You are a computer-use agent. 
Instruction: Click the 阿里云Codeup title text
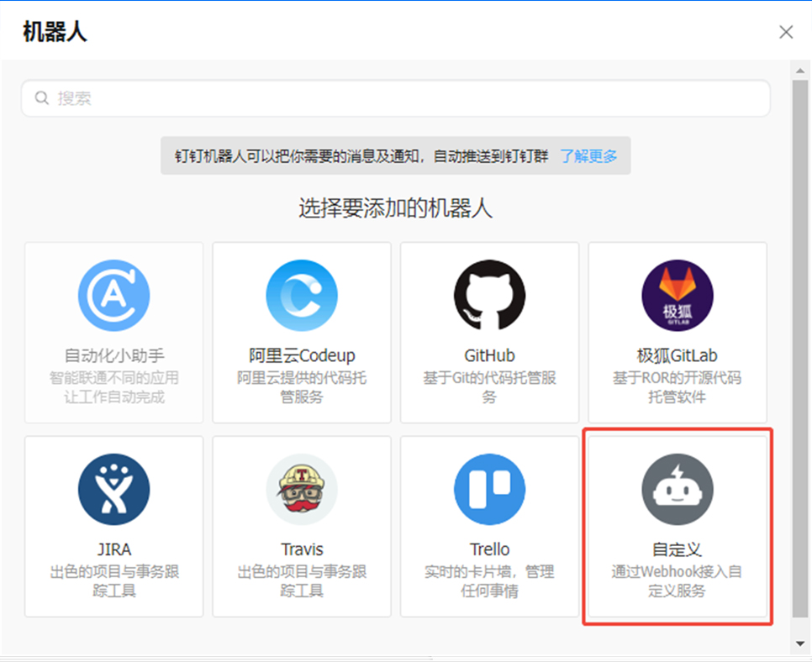tap(302, 355)
